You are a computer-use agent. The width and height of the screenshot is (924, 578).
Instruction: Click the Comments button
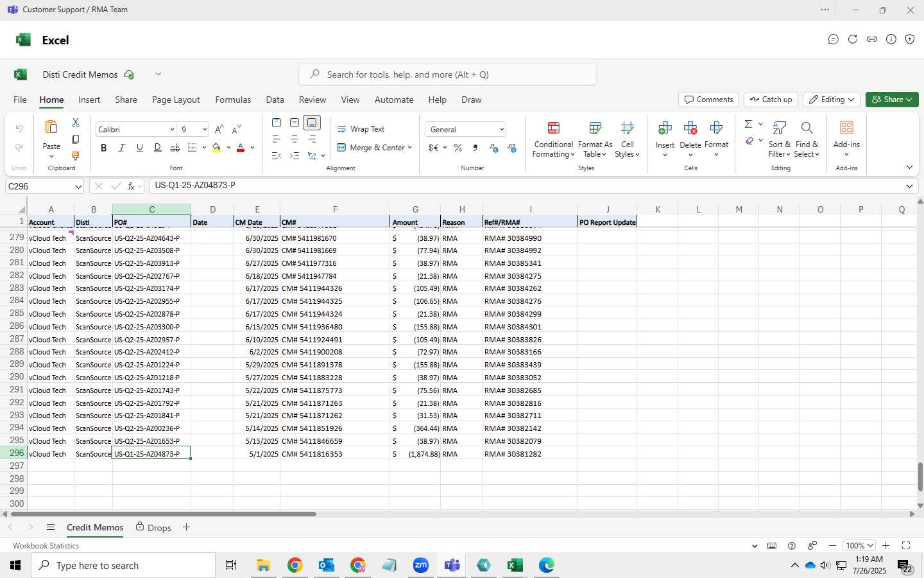pyautogui.click(x=708, y=100)
